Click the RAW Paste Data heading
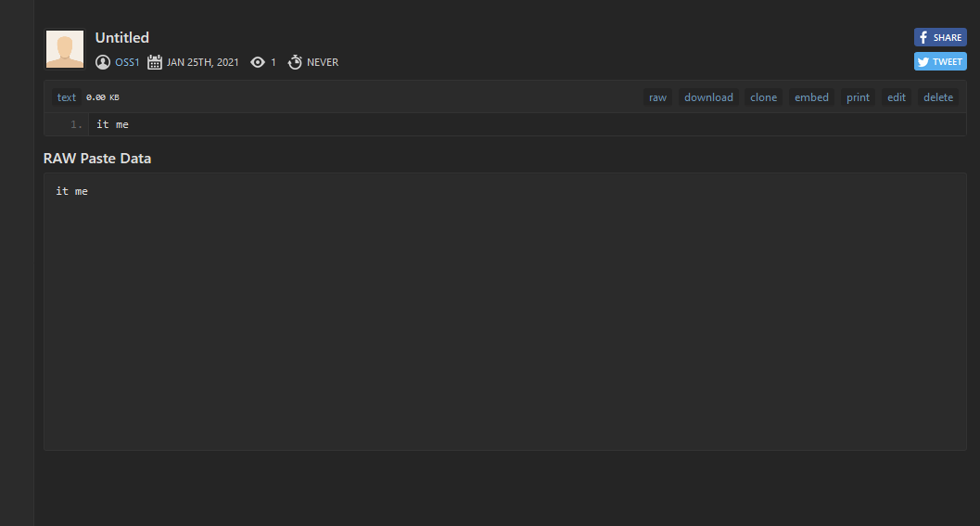 coord(96,159)
